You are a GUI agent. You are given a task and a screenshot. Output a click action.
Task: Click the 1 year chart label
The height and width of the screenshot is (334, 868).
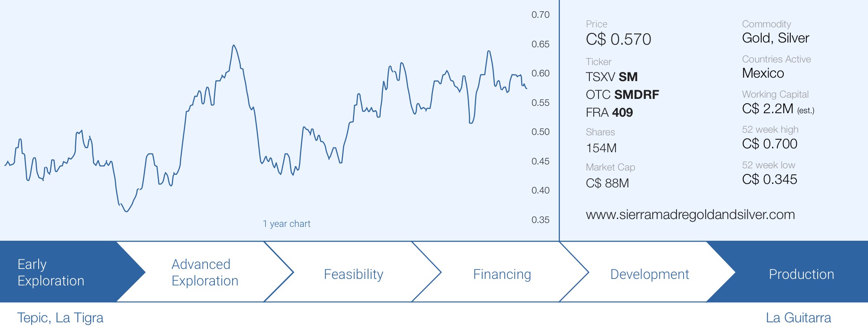point(286,224)
